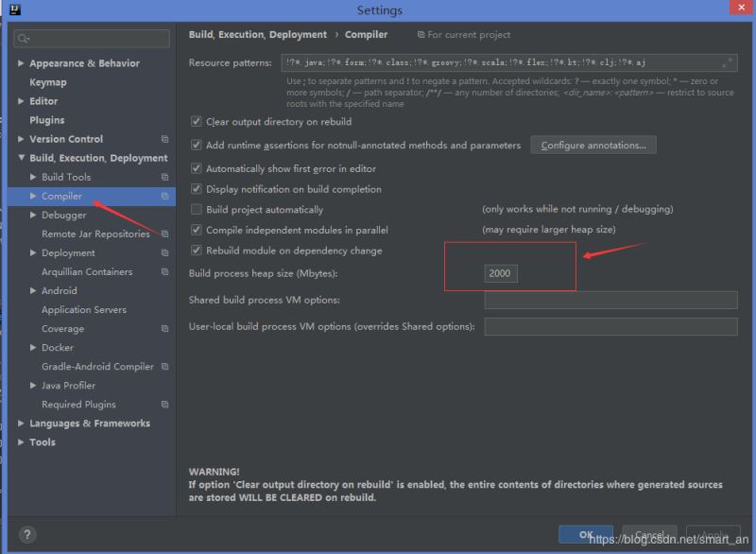Expand the Appearance & Behavior section

tap(20, 62)
